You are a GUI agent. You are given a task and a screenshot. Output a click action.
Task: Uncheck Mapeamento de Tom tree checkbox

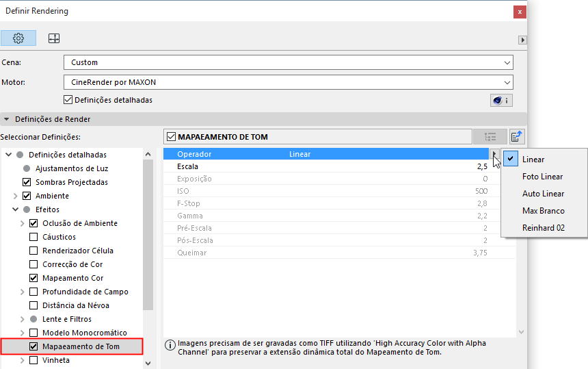pos(34,346)
